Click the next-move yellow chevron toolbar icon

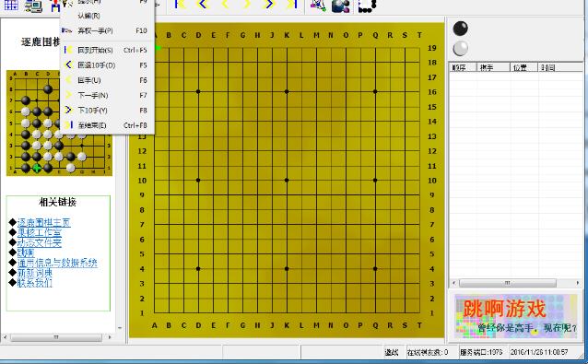(x=247, y=4)
